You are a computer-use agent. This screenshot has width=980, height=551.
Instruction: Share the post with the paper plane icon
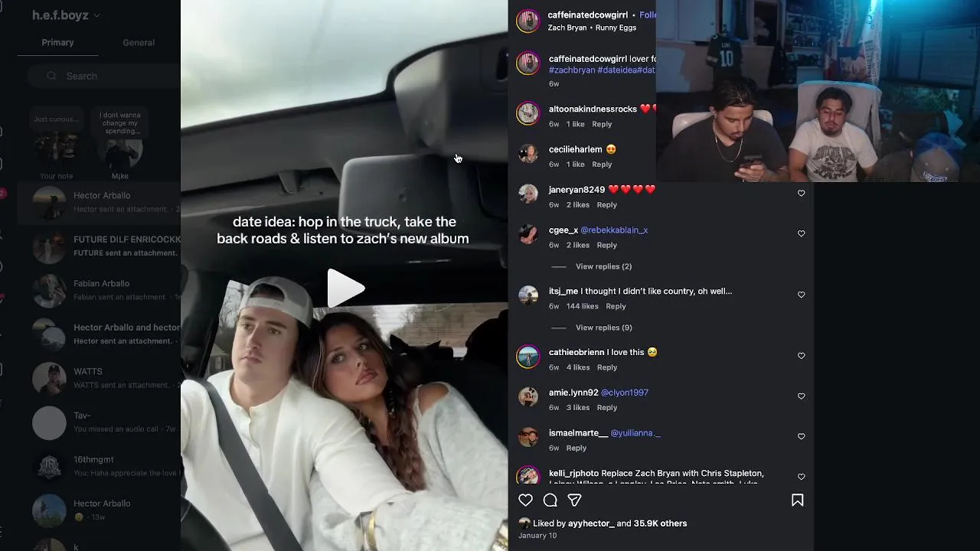[574, 500]
